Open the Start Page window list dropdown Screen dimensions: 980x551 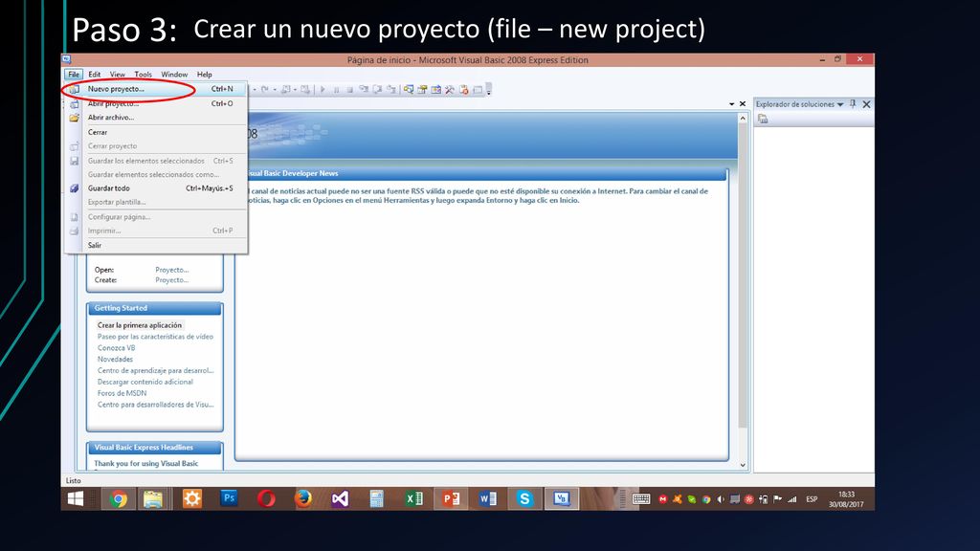[x=732, y=104]
